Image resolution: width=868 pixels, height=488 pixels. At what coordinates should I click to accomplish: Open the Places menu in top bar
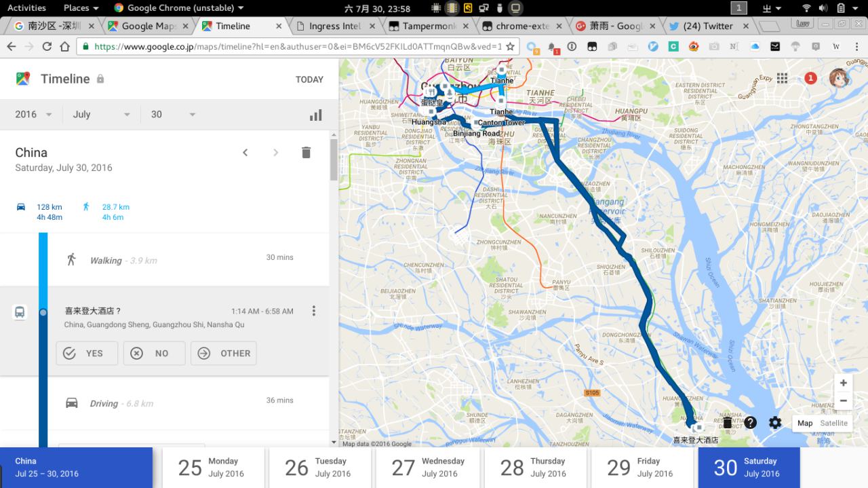(81, 8)
